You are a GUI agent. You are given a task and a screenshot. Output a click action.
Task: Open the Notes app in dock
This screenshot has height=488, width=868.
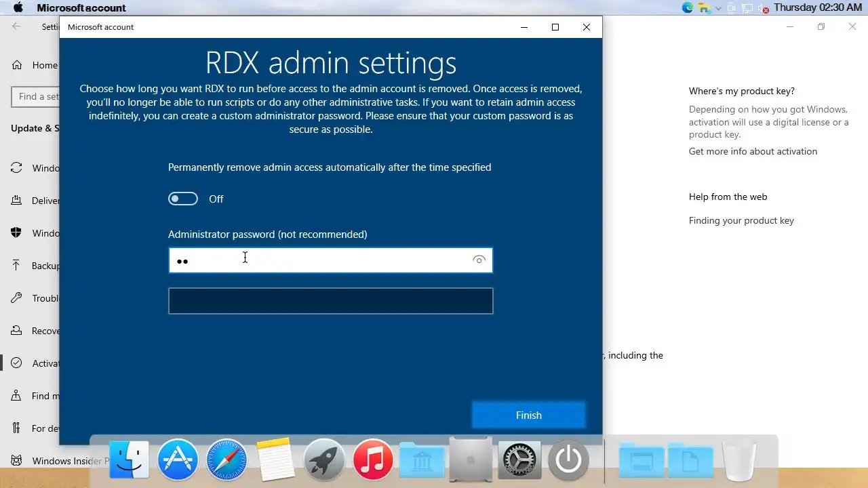pos(275,460)
